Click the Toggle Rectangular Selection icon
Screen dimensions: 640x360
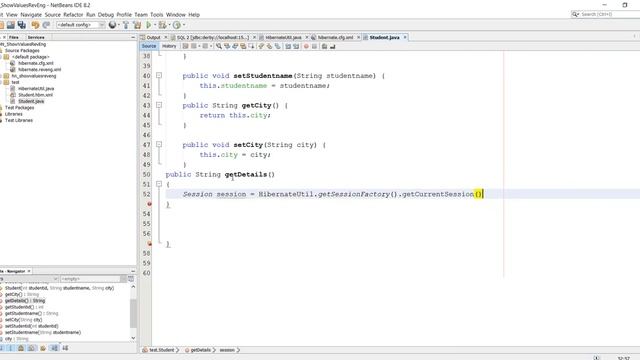point(251,46)
